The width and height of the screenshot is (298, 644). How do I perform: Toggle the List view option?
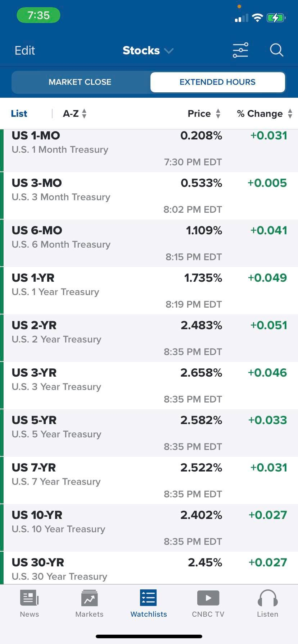tap(19, 114)
